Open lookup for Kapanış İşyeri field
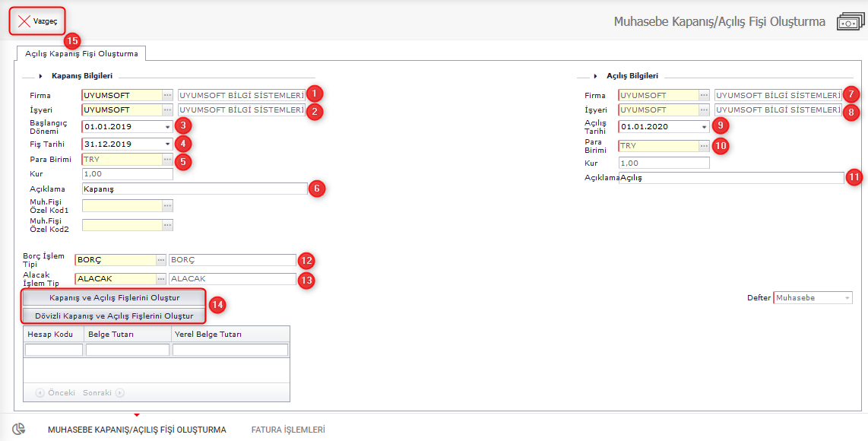868x441 pixels. [x=168, y=110]
